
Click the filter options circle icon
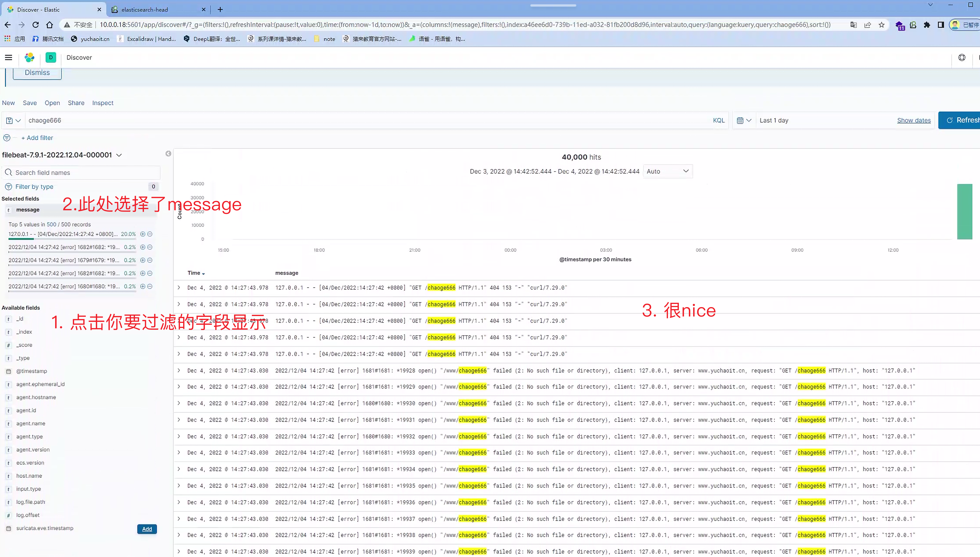coord(7,138)
